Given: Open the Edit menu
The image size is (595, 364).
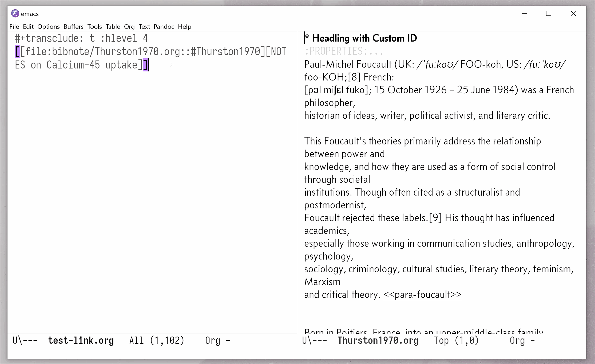Looking at the screenshot, I should click(28, 26).
